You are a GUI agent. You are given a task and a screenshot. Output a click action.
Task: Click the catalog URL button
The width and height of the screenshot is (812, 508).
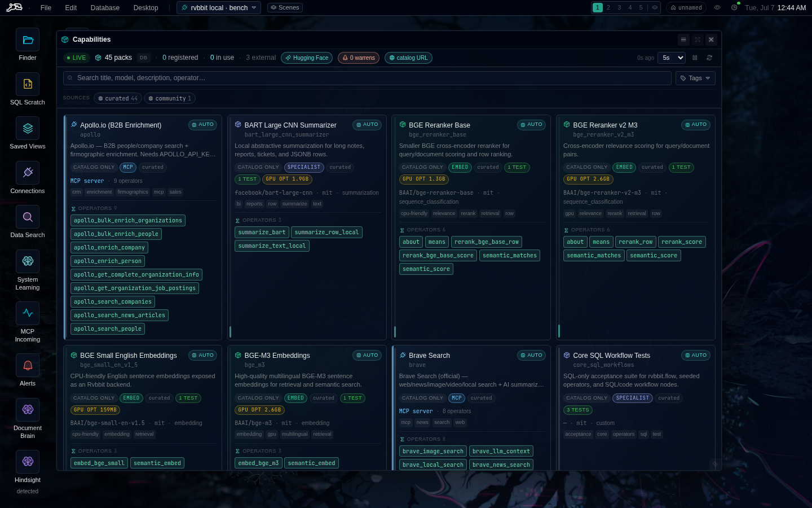408,58
